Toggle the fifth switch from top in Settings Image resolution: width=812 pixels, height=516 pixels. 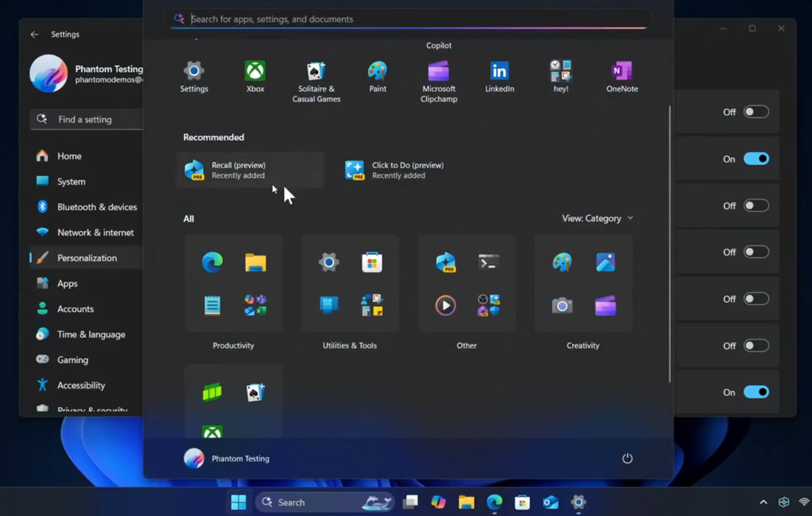pyautogui.click(x=756, y=299)
